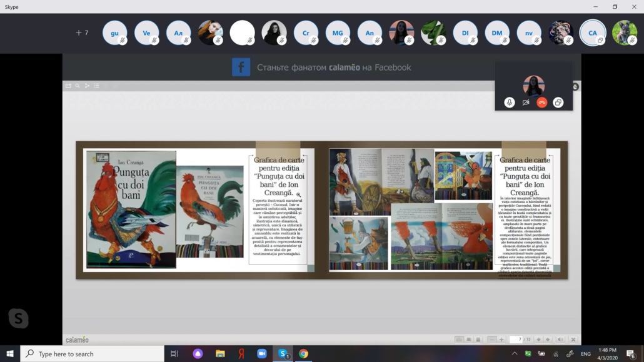
Task: Select participant avatar An
Action: (370, 33)
